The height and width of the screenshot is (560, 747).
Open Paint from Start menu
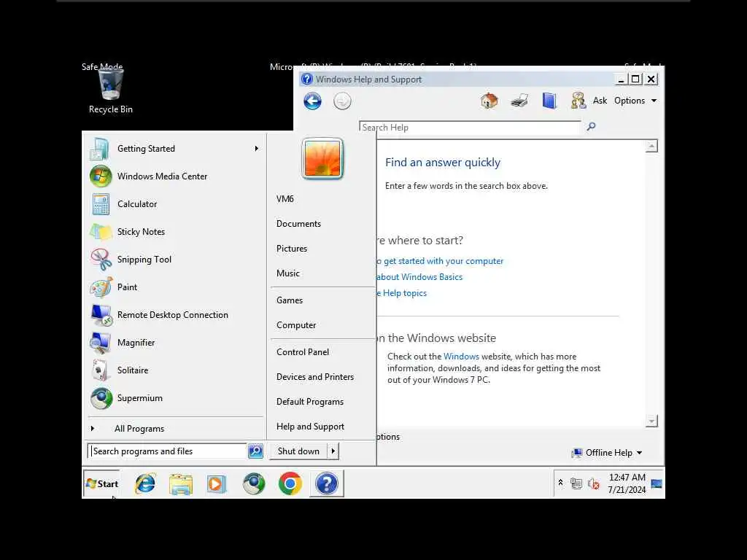click(175, 287)
